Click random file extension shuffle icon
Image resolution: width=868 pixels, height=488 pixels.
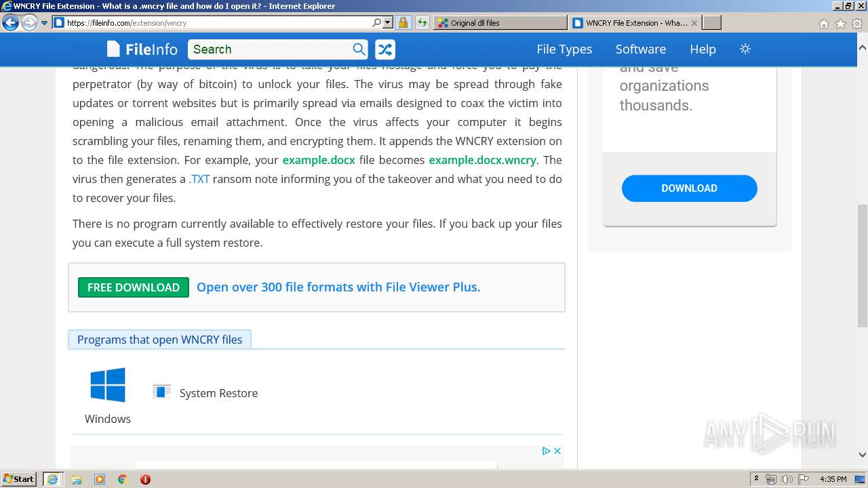tap(384, 49)
